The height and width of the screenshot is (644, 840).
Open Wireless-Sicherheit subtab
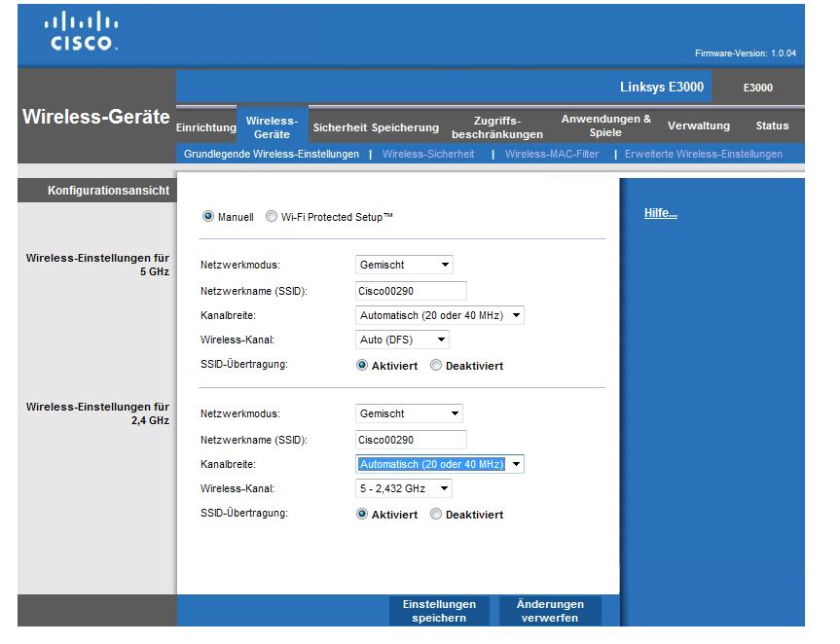[x=428, y=154]
